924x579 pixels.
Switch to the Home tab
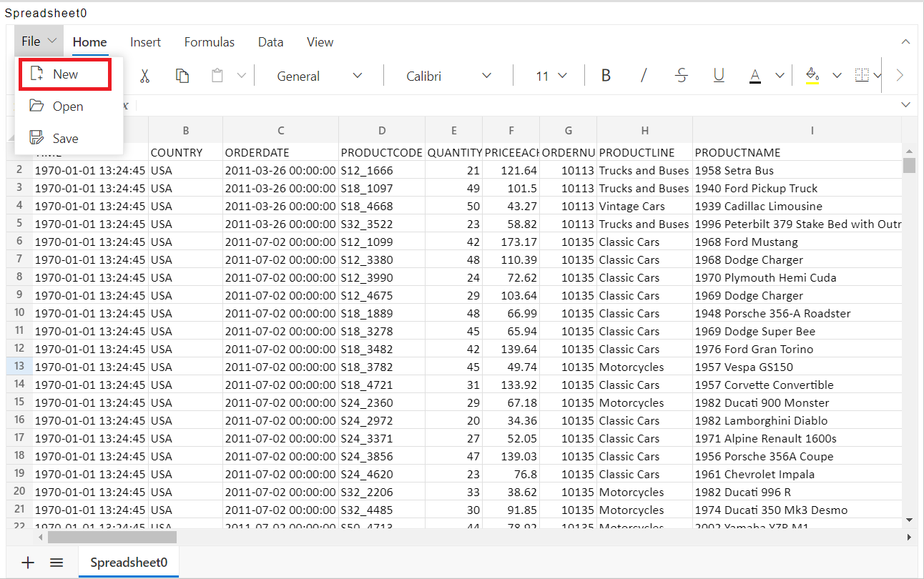[90, 42]
